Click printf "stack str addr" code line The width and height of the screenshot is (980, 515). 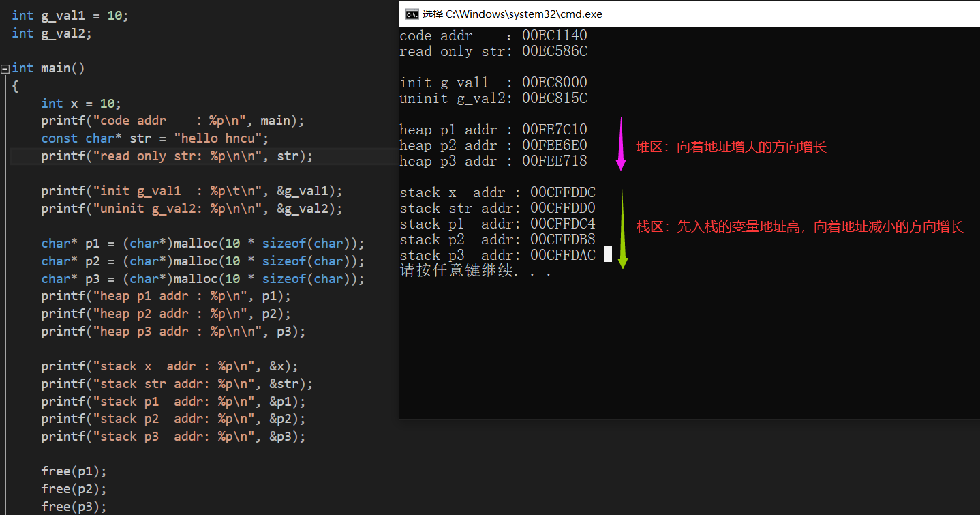click(177, 384)
